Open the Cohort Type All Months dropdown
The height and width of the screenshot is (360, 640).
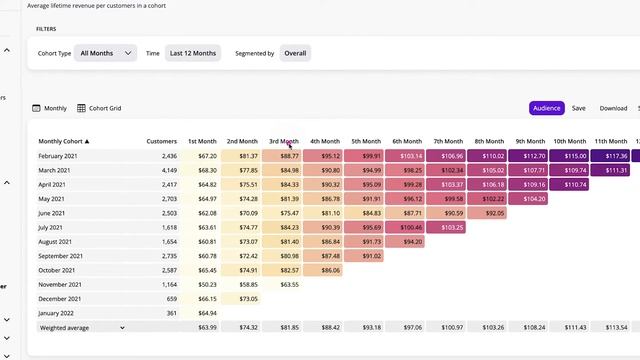105,53
